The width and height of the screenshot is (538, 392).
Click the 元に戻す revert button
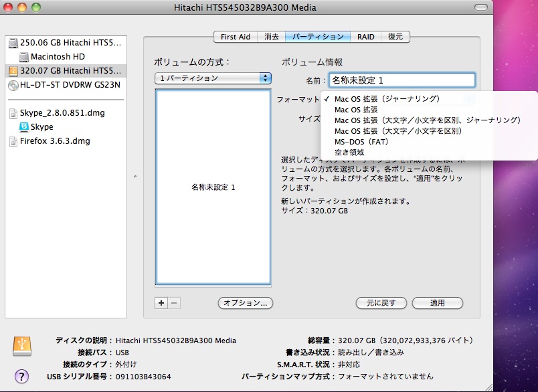pyautogui.click(x=381, y=303)
